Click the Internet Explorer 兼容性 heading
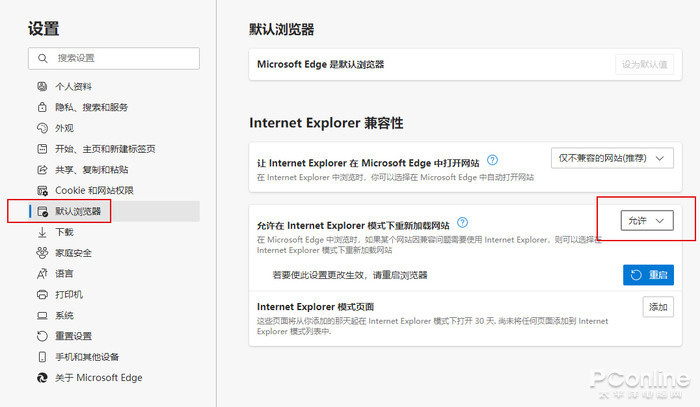The image size is (700, 407). [326, 123]
